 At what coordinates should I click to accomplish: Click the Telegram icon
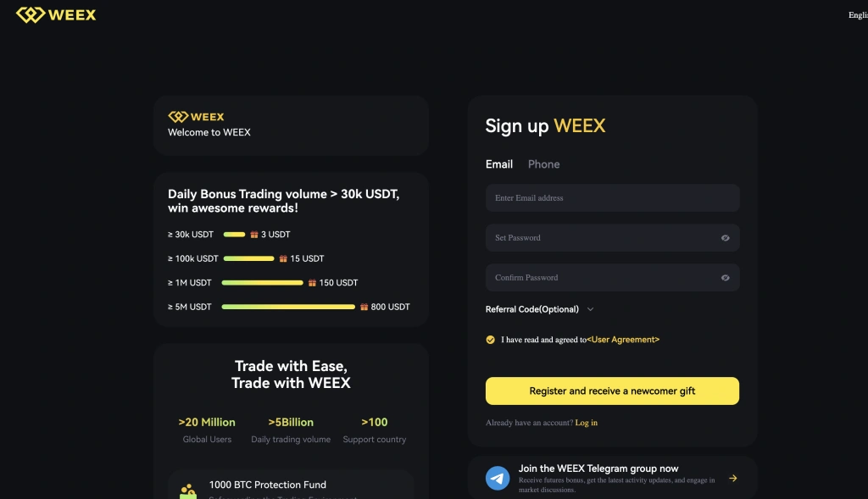pyautogui.click(x=498, y=478)
